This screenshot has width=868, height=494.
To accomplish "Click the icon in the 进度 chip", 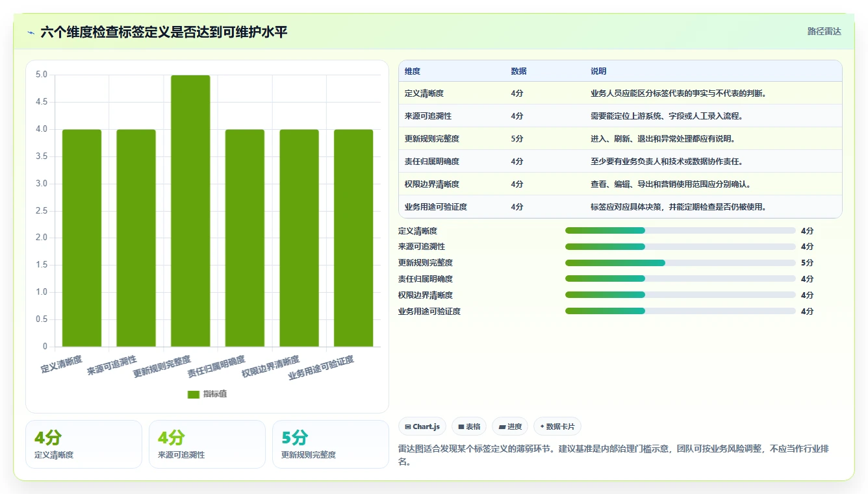I will tap(502, 427).
